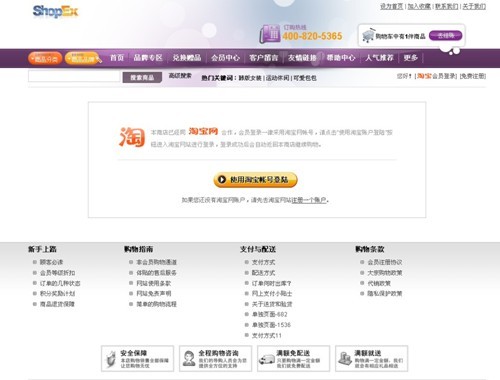This screenshot has height=380, width=500.
Task: Click the ShopEx logo
Action: 55,11
